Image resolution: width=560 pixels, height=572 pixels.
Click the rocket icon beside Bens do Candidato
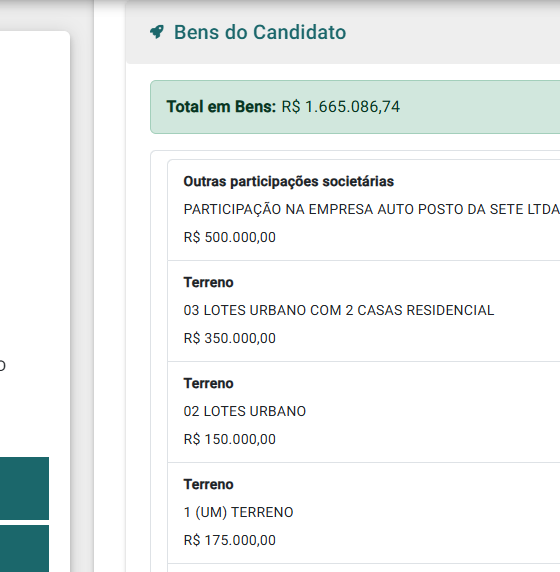click(x=157, y=32)
